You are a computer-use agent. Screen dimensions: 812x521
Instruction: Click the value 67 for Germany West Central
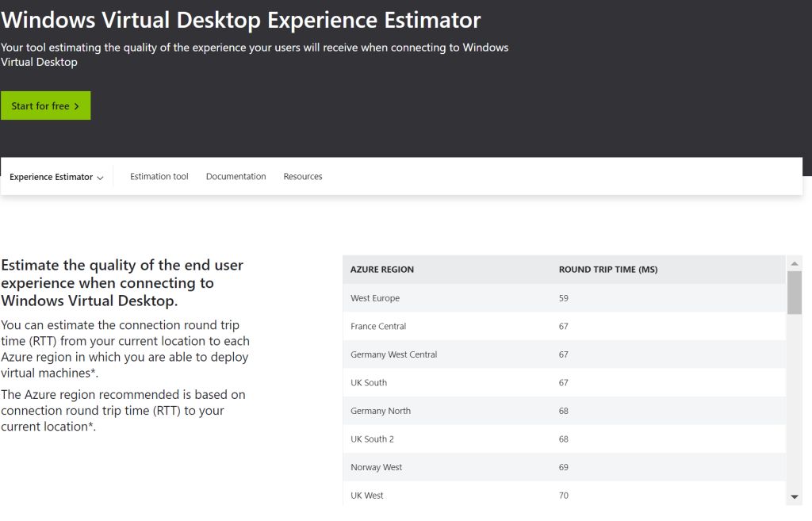coord(564,354)
